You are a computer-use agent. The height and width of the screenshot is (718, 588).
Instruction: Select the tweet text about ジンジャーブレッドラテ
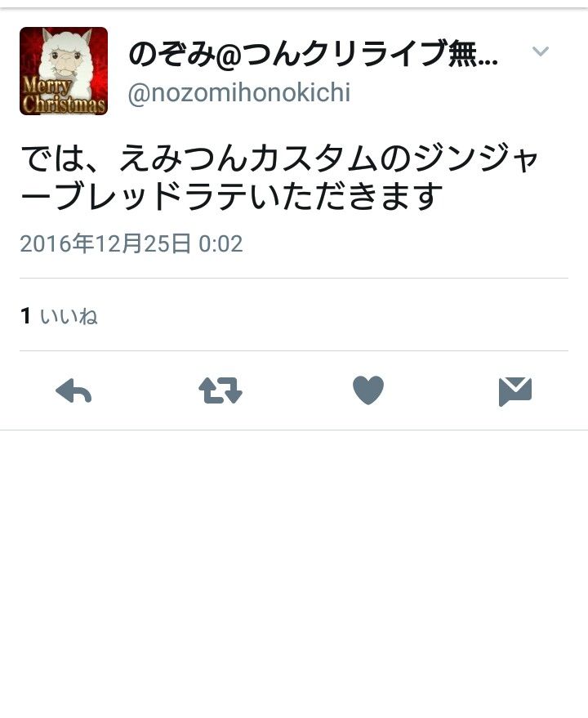click(279, 176)
